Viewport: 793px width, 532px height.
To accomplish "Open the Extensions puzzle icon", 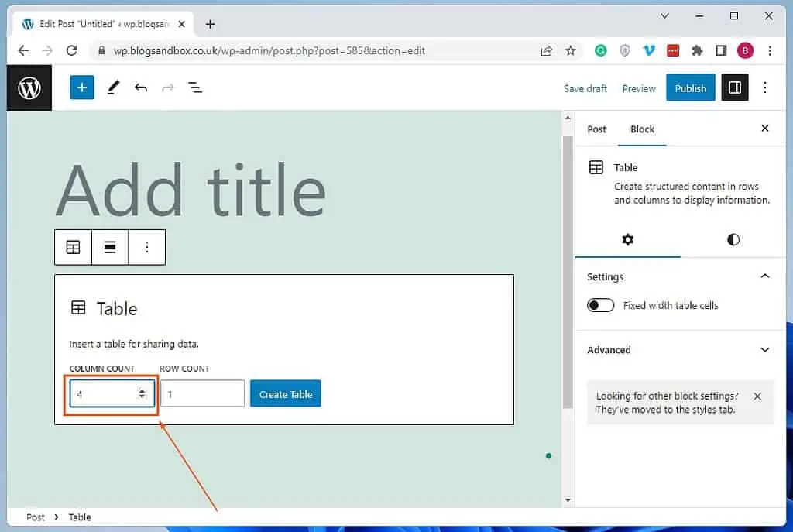I will (697, 50).
